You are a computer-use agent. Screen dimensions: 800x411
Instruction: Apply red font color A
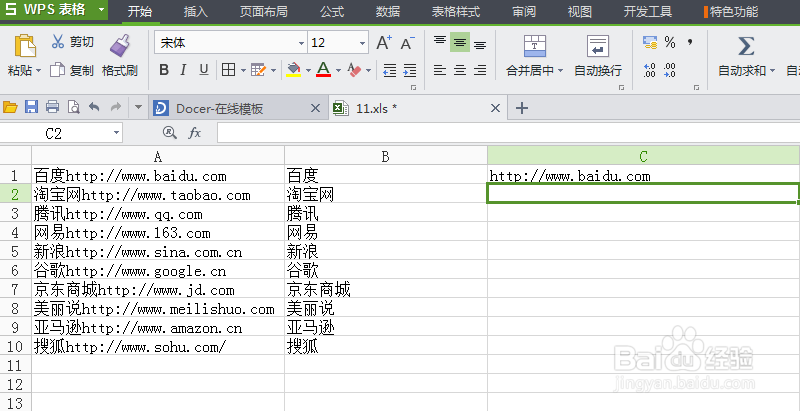pyautogui.click(x=323, y=70)
